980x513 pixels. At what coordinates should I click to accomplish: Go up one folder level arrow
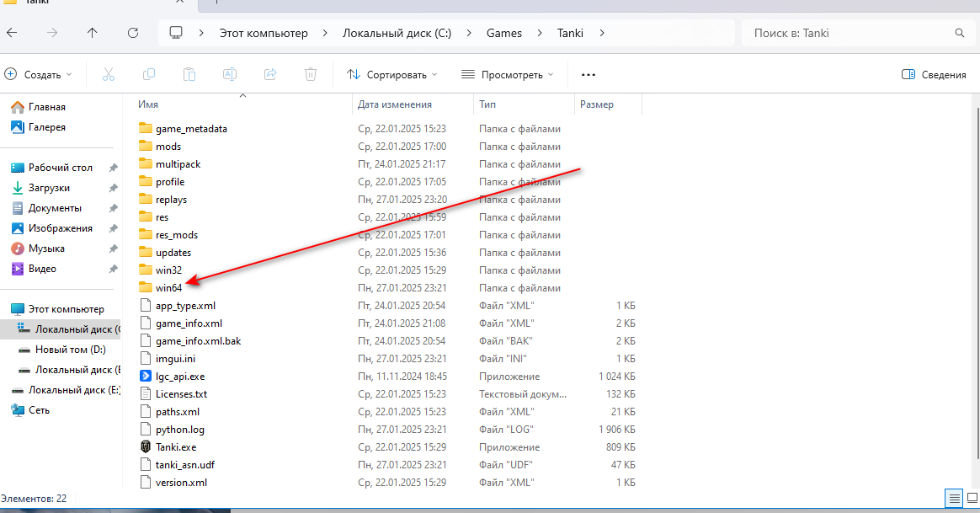[x=93, y=33]
